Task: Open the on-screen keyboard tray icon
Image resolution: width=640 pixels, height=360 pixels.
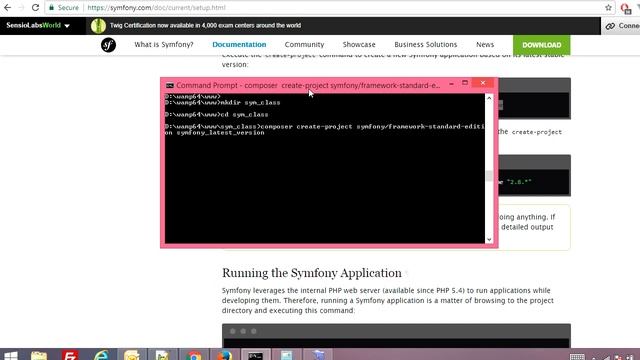Action: coord(577,357)
